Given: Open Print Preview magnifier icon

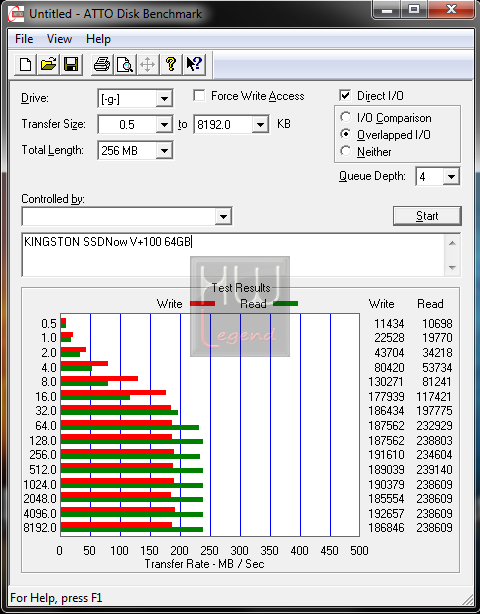Looking at the screenshot, I should tap(125, 64).
